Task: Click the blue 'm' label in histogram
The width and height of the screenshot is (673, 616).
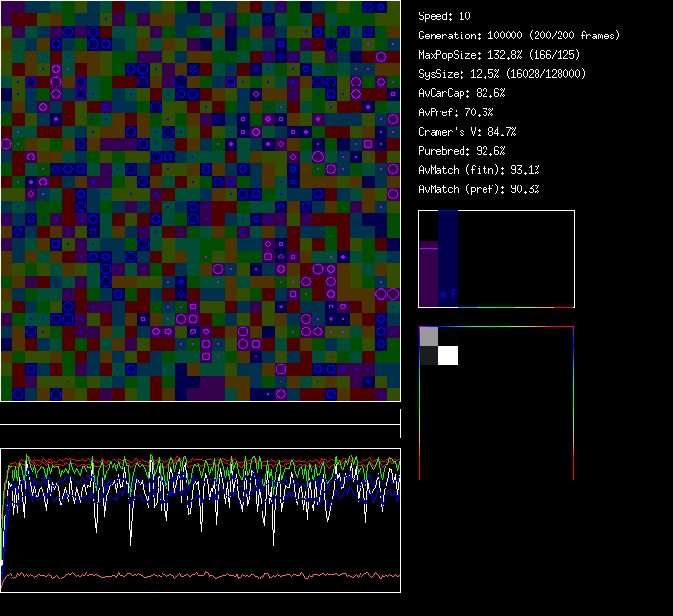Action: coord(442,293)
